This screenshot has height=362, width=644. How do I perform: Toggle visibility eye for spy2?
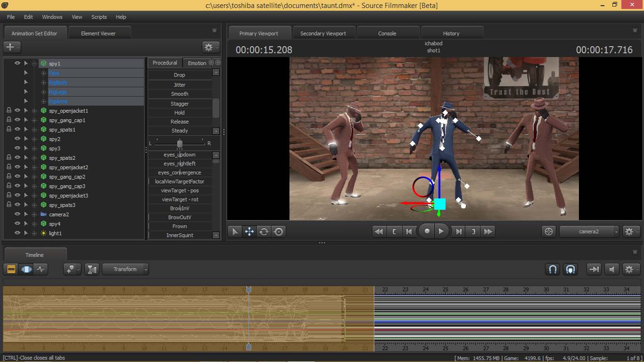17,139
